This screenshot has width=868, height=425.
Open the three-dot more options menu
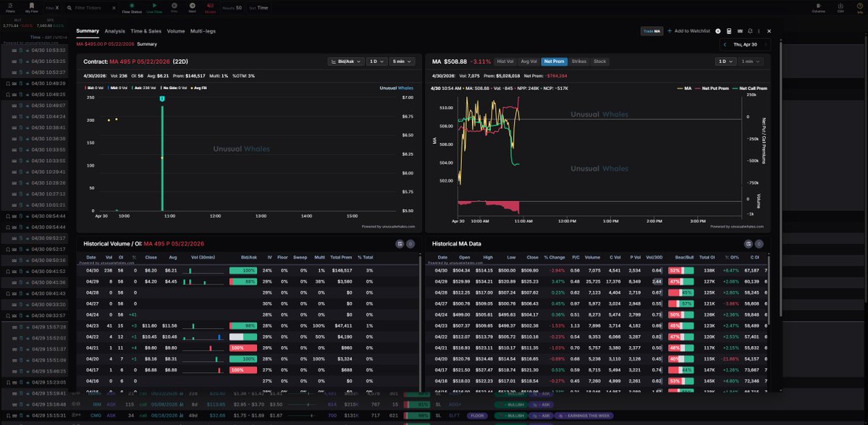(759, 32)
